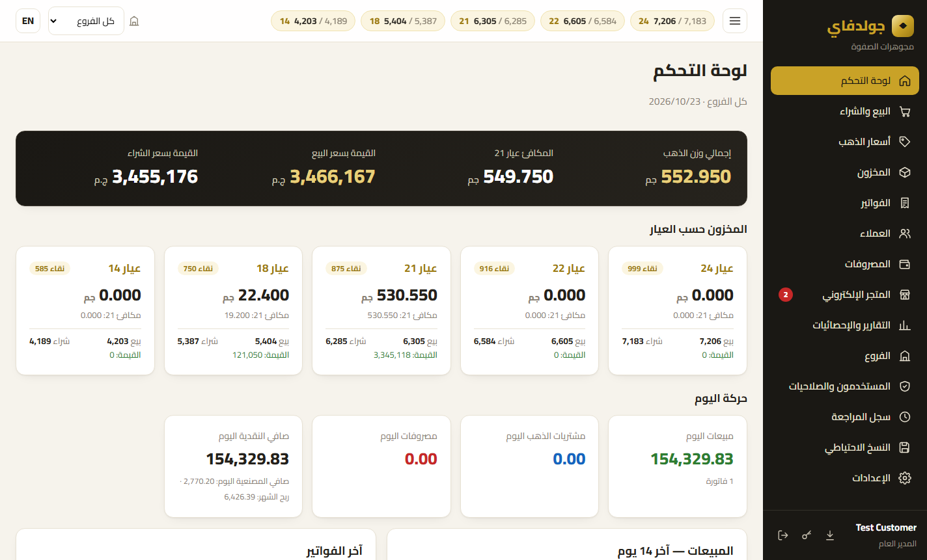Open المخزون menu item
The width and height of the screenshot is (927, 560).
[845, 172]
